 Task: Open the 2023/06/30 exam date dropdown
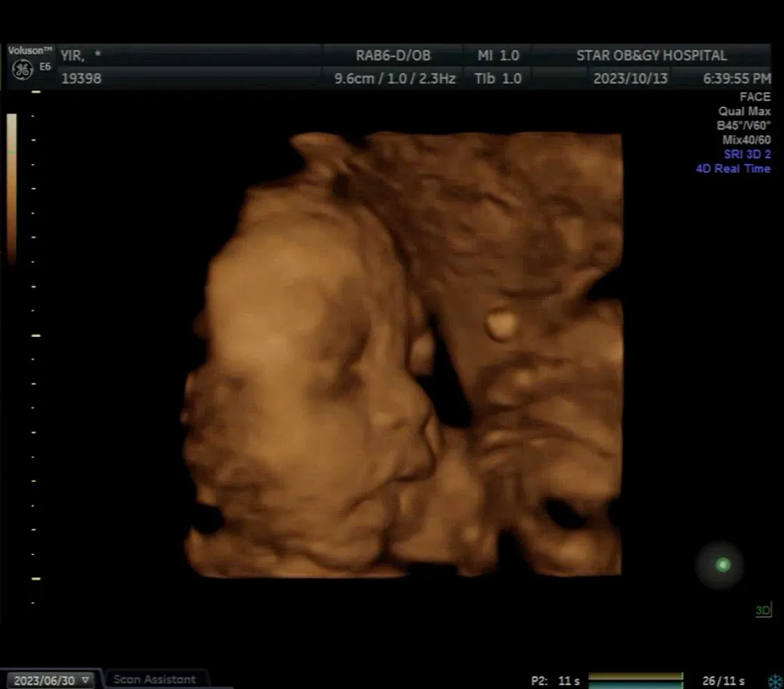pyautogui.click(x=51, y=681)
